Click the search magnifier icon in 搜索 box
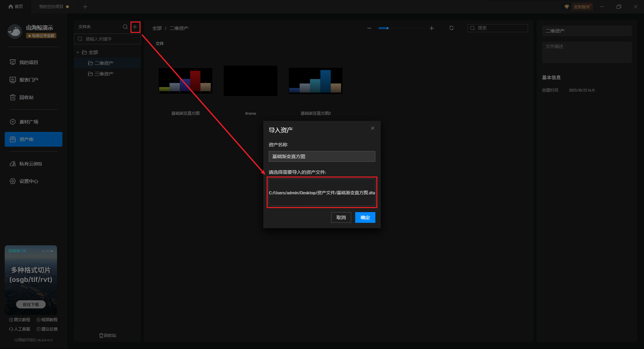 pos(473,28)
